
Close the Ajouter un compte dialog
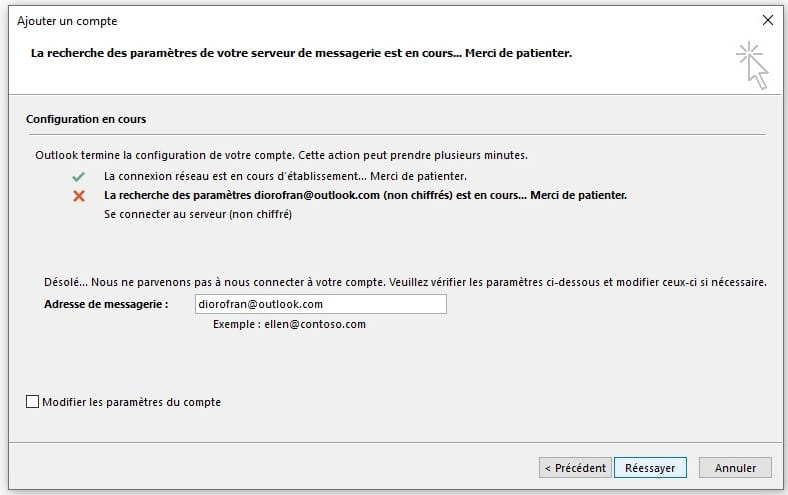[x=768, y=20]
